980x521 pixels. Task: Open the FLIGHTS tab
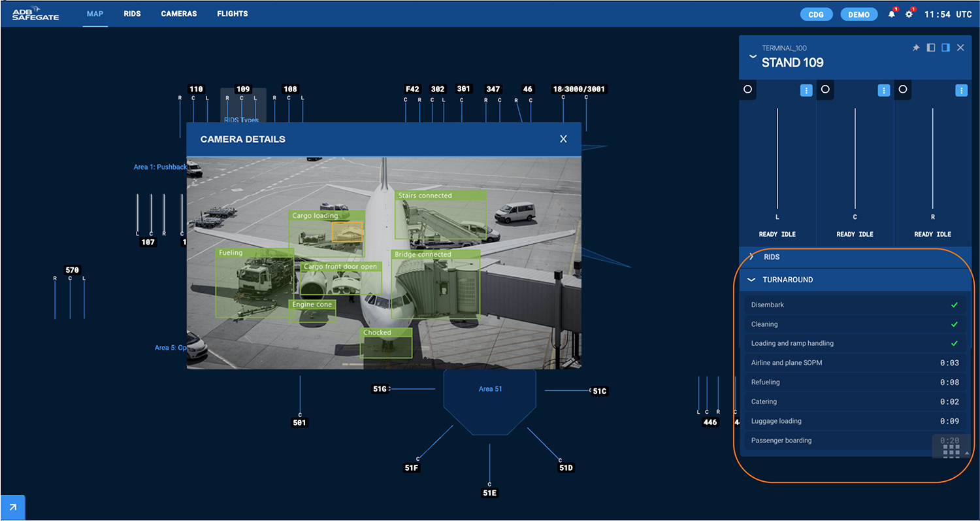point(233,13)
